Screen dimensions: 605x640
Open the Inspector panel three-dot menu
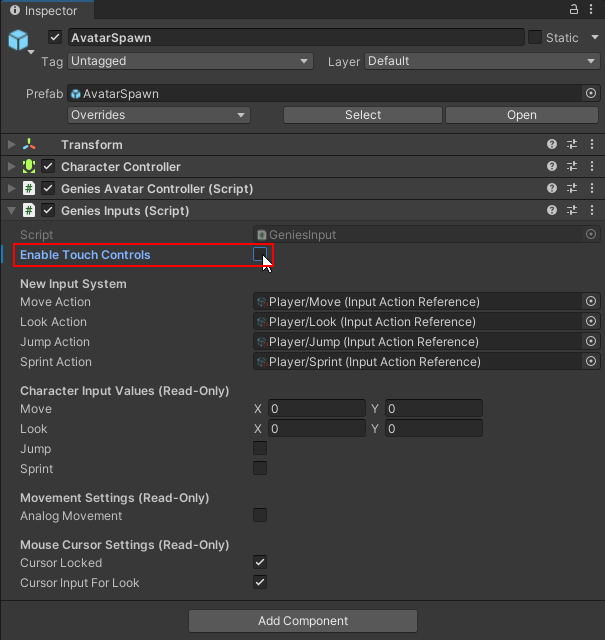[592, 9]
